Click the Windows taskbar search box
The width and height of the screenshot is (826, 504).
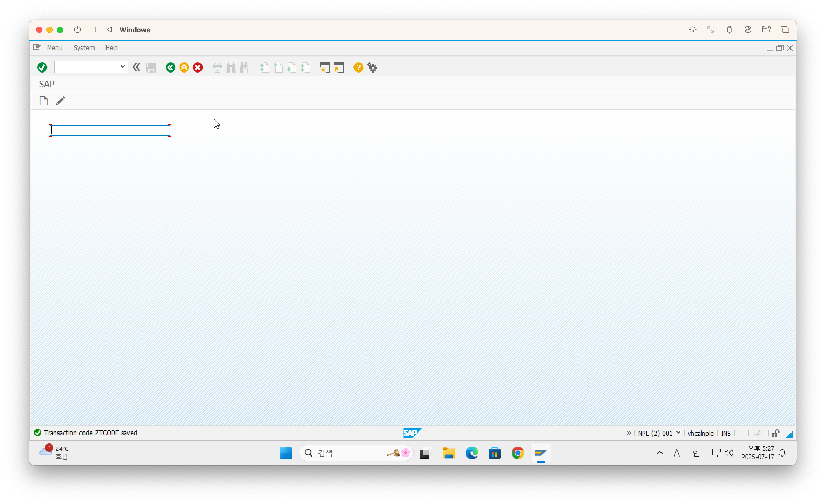point(356,453)
